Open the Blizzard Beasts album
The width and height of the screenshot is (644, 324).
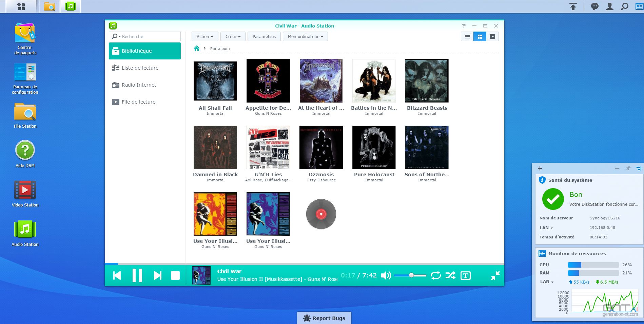[427, 81]
